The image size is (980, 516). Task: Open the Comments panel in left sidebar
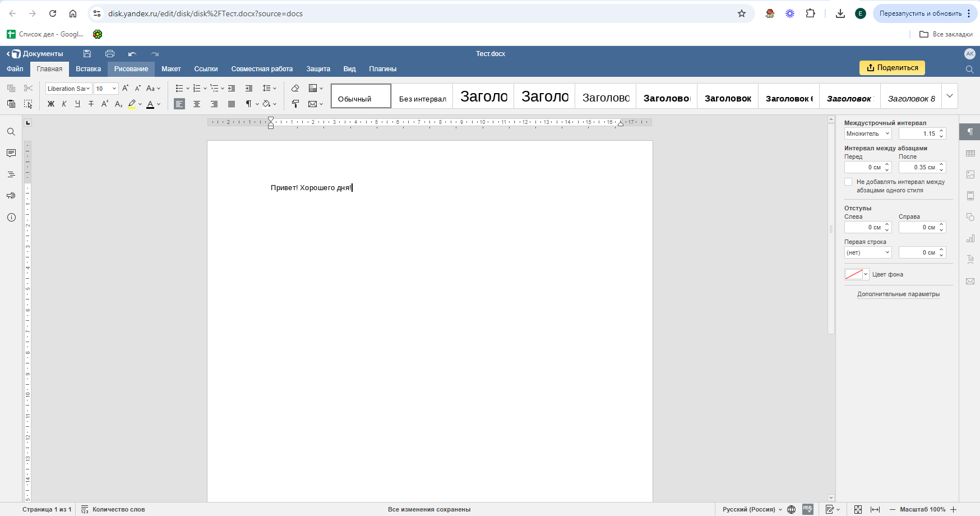[11, 153]
